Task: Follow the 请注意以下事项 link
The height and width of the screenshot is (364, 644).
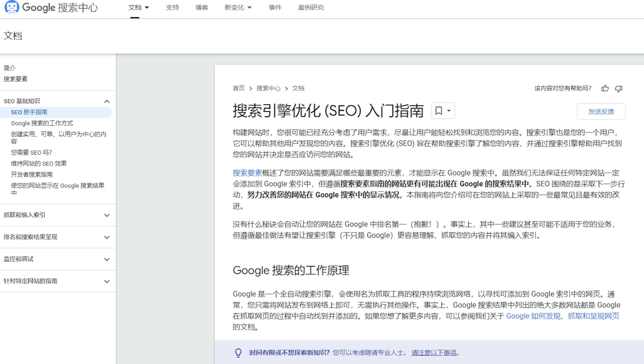Action: [x=434, y=353]
